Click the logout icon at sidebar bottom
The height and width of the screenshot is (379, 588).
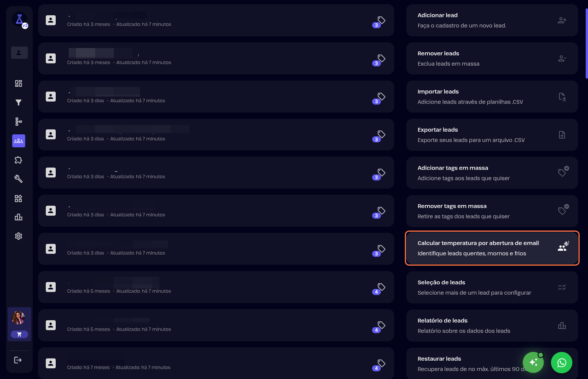coord(18,360)
